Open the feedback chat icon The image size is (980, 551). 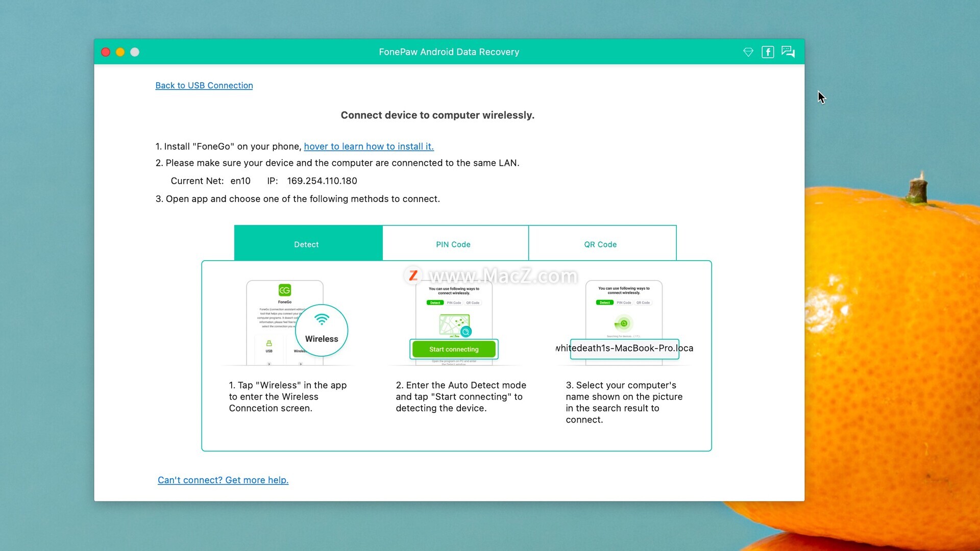point(788,52)
